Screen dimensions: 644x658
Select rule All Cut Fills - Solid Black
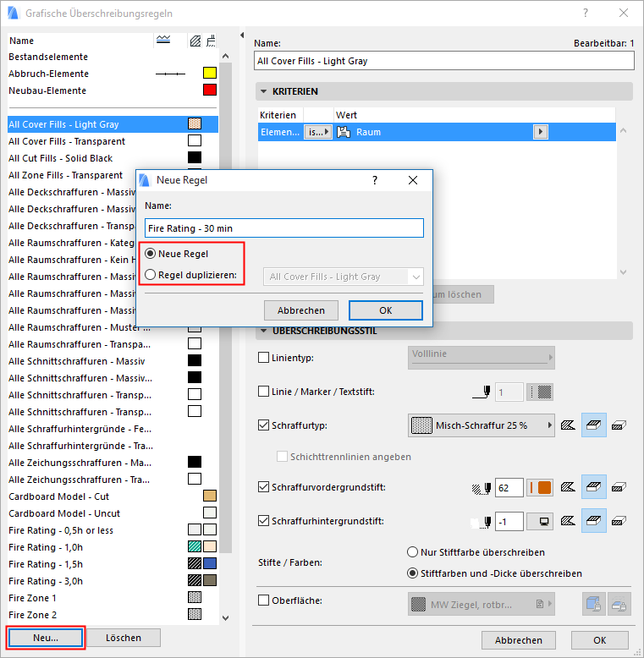pos(113,158)
